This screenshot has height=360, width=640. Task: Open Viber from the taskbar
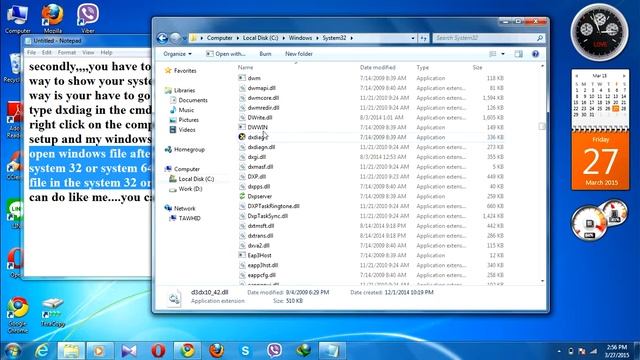tap(274, 351)
